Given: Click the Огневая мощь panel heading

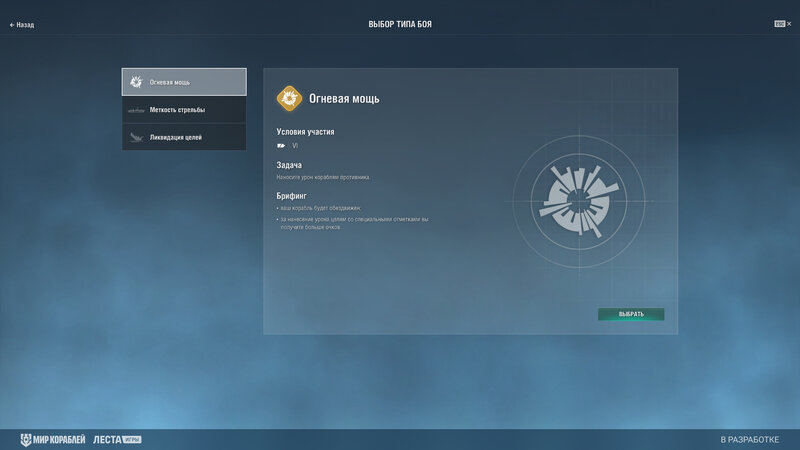Looking at the screenshot, I should 344,99.
